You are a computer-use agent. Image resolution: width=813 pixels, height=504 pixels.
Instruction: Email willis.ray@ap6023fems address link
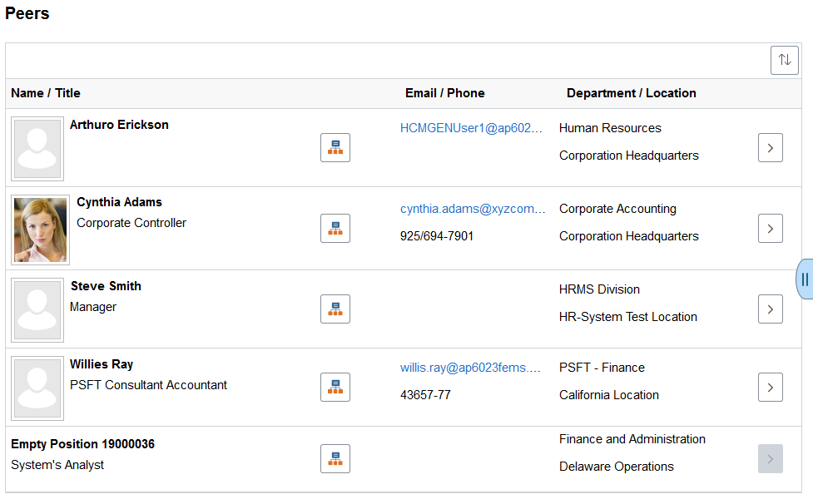(470, 368)
